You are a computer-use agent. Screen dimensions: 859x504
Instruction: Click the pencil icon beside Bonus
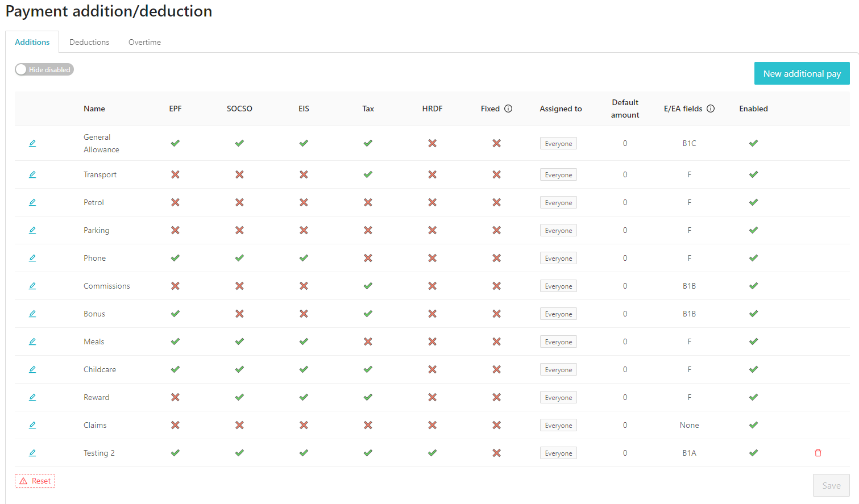(32, 314)
